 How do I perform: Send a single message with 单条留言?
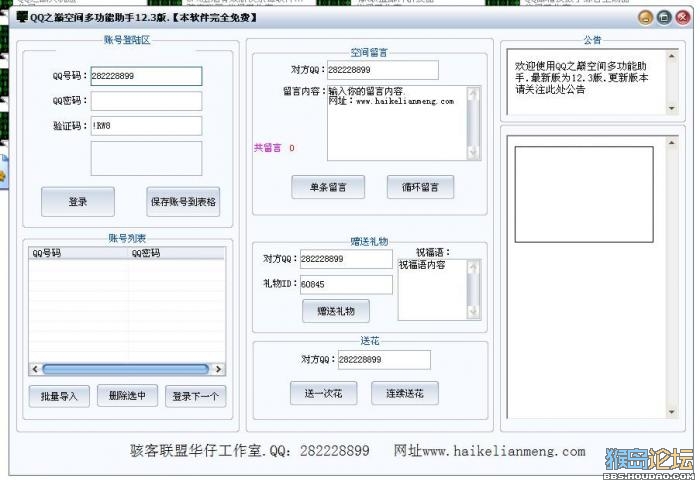pos(328,187)
